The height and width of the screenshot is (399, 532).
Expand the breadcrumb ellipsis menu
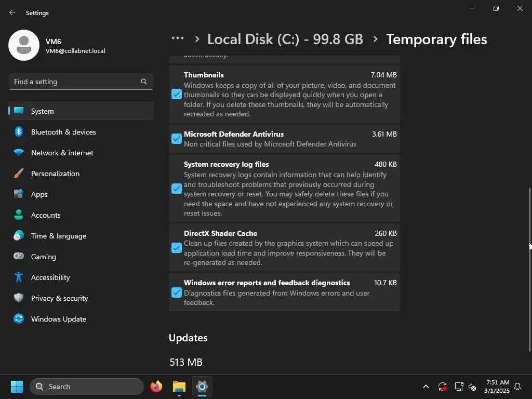pos(178,39)
